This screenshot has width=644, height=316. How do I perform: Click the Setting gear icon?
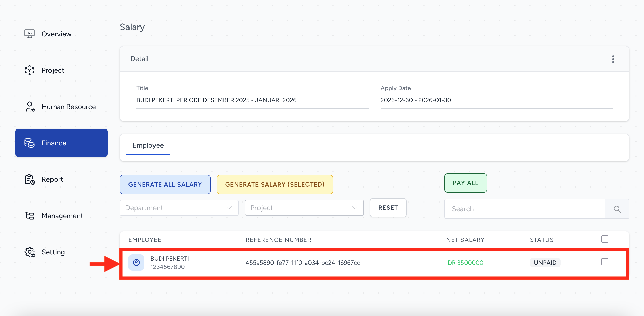click(x=30, y=252)
